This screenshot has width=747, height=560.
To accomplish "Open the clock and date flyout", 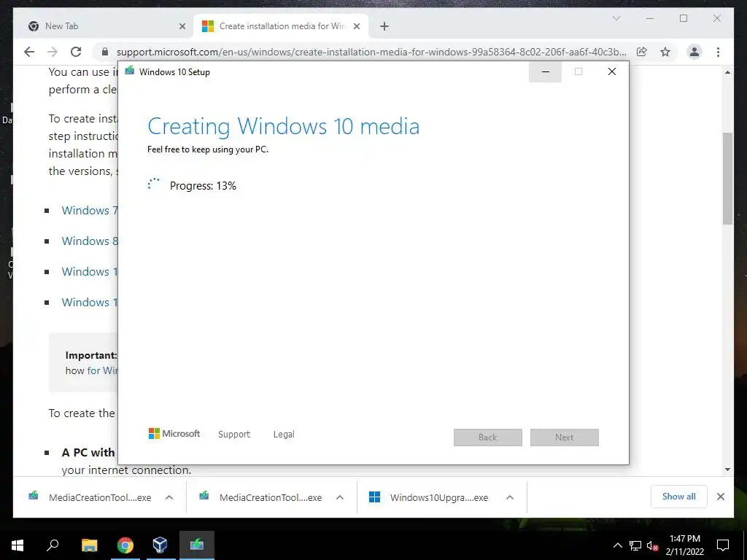I will click(x=684, y=545).
